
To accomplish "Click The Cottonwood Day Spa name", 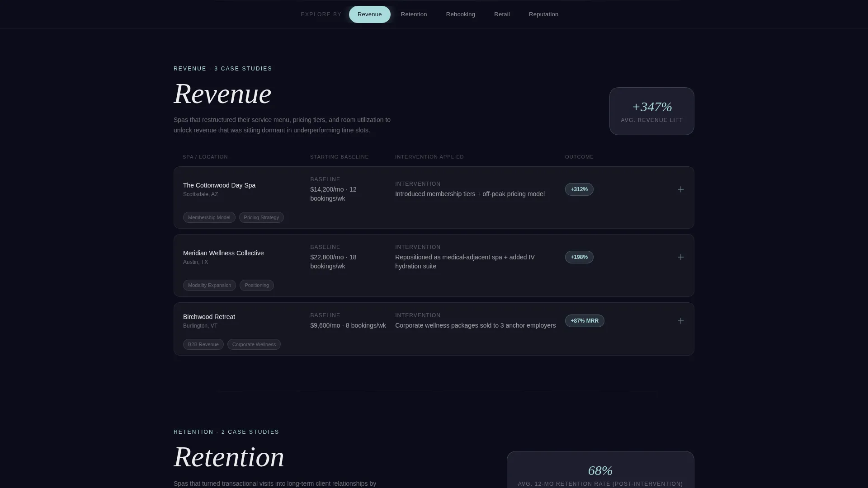I will pyautogui.click(x=219, y=185).
